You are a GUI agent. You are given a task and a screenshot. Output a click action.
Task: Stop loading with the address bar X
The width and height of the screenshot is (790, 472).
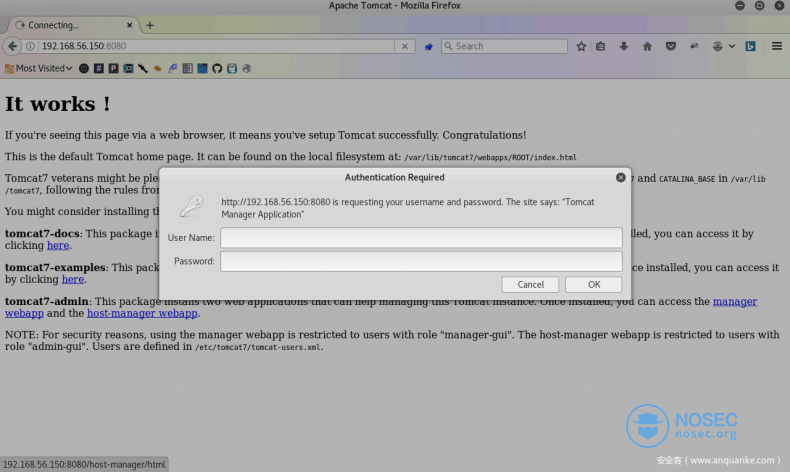[405, 46]
